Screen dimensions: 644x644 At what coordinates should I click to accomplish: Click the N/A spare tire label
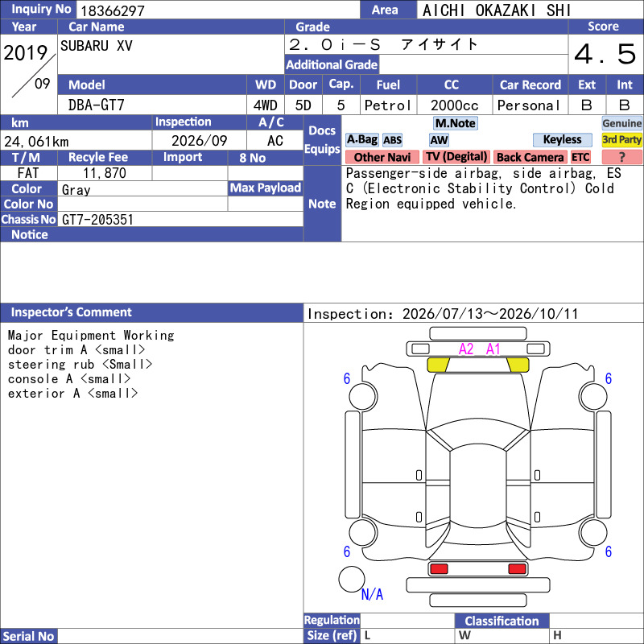[x=372, y=594]
